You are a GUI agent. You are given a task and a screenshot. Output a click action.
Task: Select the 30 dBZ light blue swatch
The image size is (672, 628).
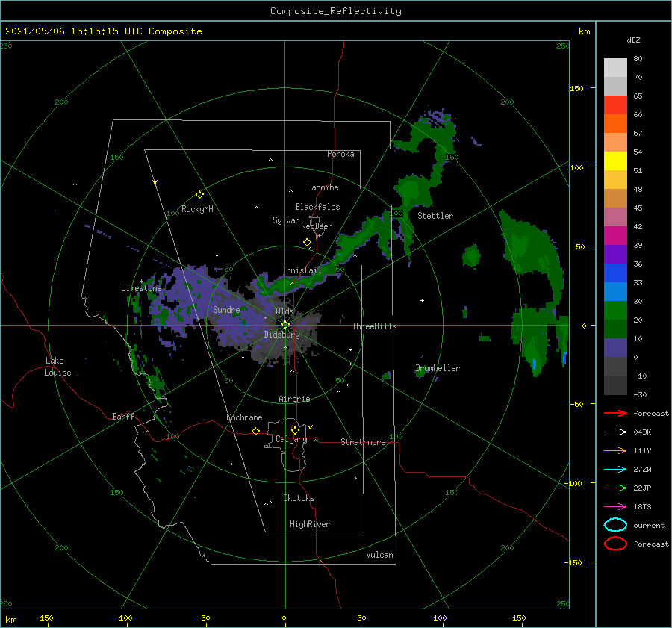point(615,291)
